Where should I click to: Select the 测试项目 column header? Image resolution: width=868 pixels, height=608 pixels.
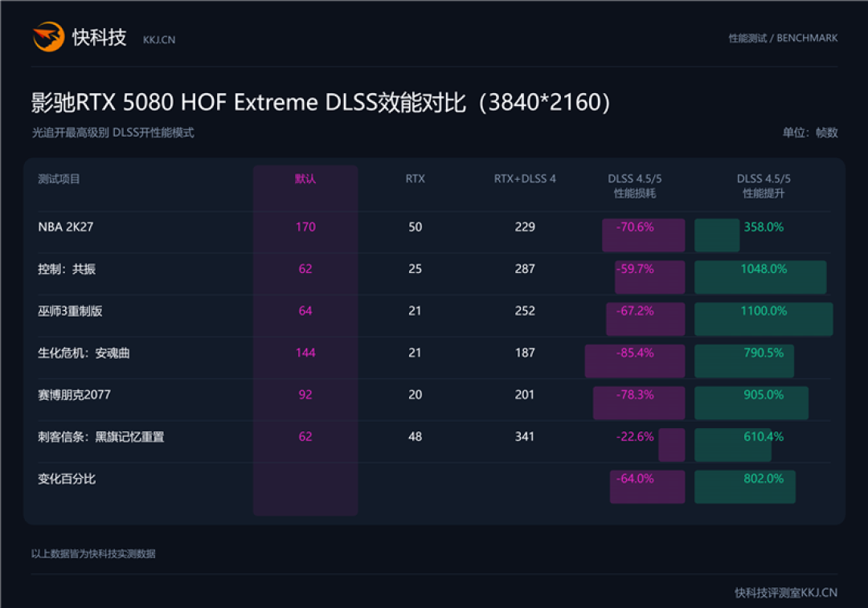(x=59, y=178)
